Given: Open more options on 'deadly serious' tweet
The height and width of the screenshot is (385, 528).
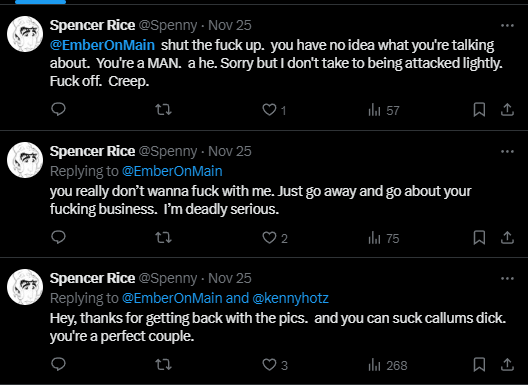Looking at the screenshot, I should pyautogui.click(x=507, y=152).
